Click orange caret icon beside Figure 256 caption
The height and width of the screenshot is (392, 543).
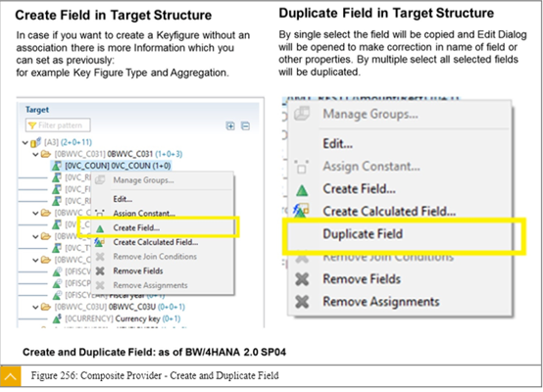pyautogui.click(x=11, y=376)
